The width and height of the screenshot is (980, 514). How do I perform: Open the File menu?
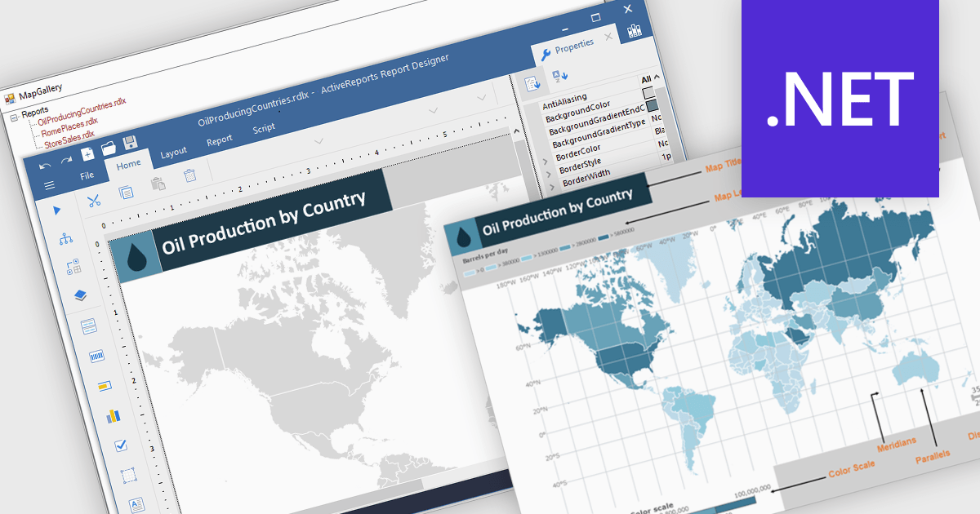pos(87,175)
